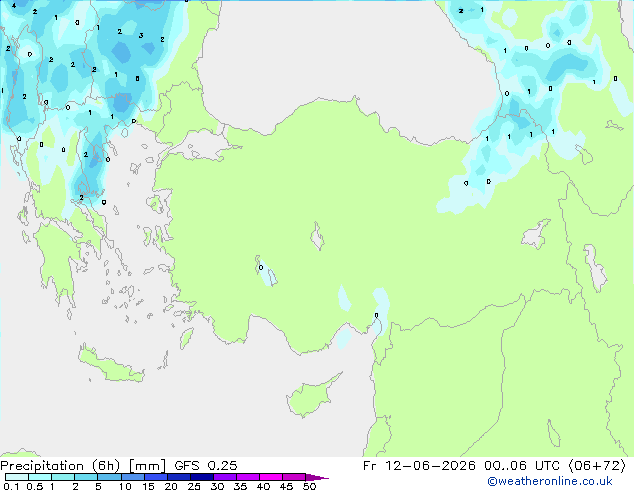Viewport: 634px width, 490px height.
Task: Click the legend value '35'
Action: pos(240,486)
